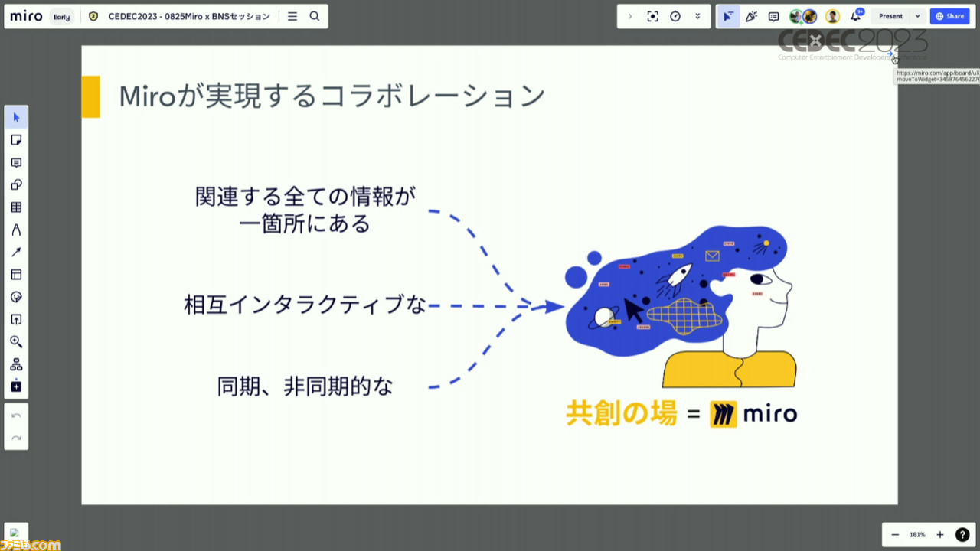This screenshot has width=980, height=551.
Task: Select the Connection line arrow tool
Action: tap(16, 252)
